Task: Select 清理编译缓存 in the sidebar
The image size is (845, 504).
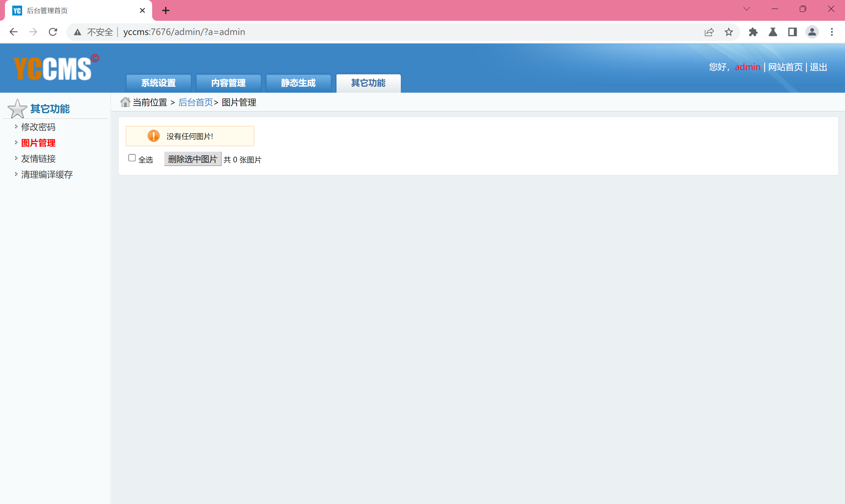Action: coord(47,174)
